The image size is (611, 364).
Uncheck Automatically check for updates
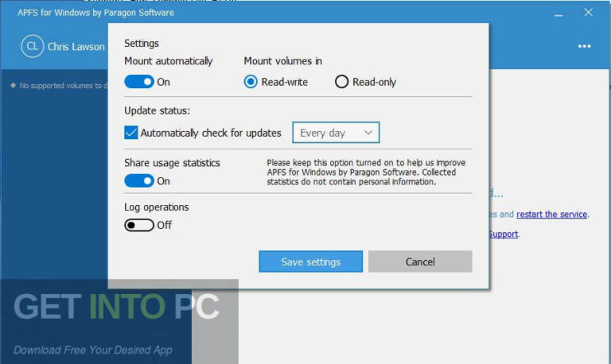coord(131,133)
